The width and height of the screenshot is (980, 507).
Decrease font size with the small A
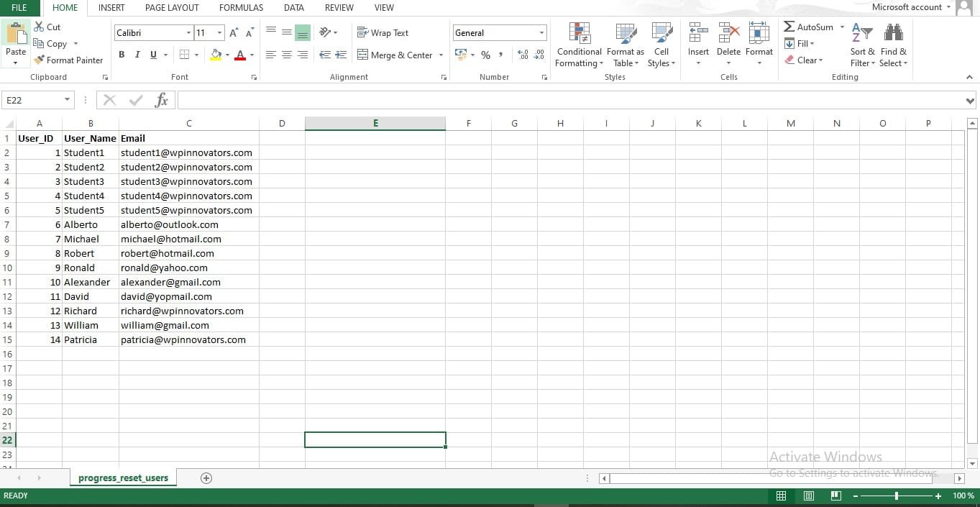[x=249, y=32]
